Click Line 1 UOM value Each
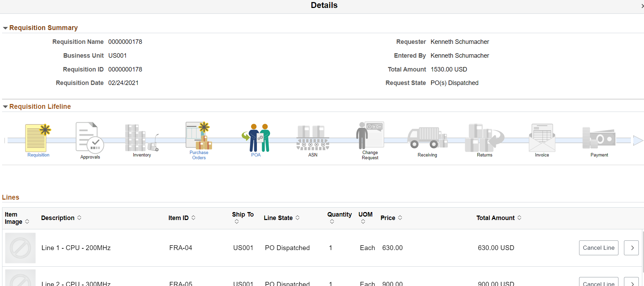Image resolution: width=644 pixels, height=286 pixels. [367, 248]
